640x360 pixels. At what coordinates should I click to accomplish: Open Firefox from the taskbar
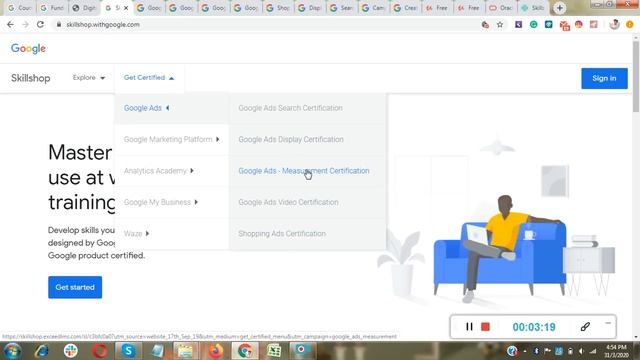click(x=216, y=351)
